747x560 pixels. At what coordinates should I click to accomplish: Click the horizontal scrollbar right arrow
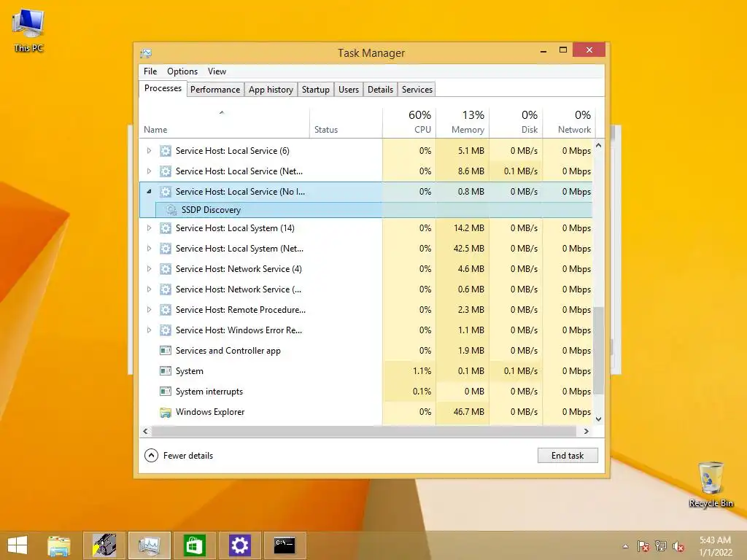click(586, 432)
